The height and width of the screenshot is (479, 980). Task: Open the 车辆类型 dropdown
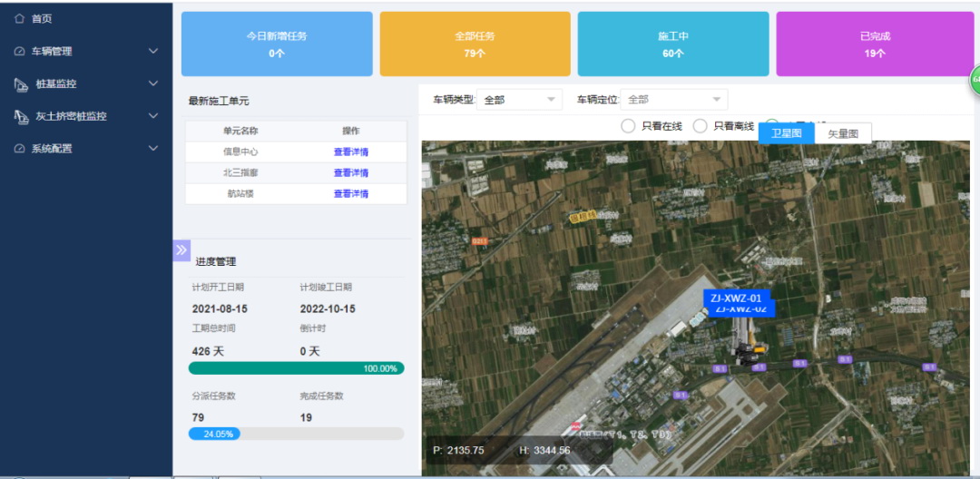[x=519, y=100]
